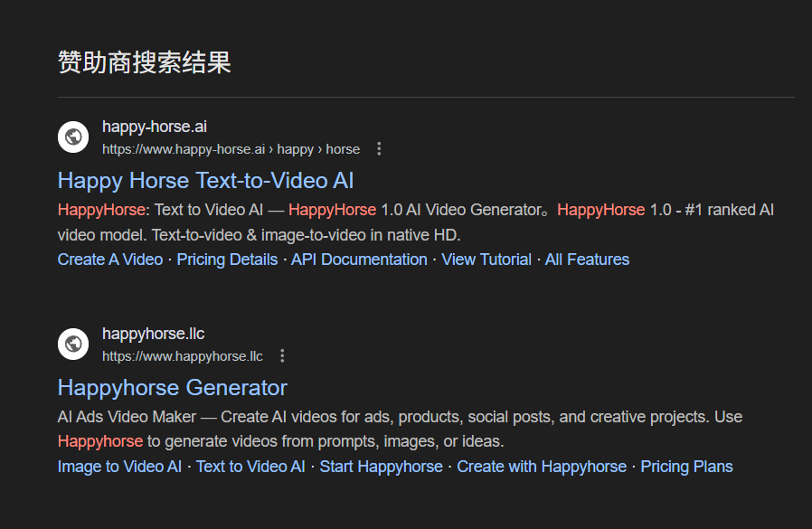Viewport: 812px width, 529px height.
Task: Open the Happy Horse Text-to-Video AI result
Action: click(205, 181)
